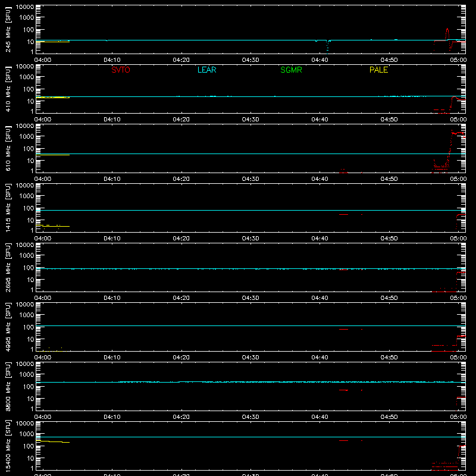Screen dimensions: 476x476
Task: Click the cyan dip near 04:41 at 245 MHz
Action: 327,46
